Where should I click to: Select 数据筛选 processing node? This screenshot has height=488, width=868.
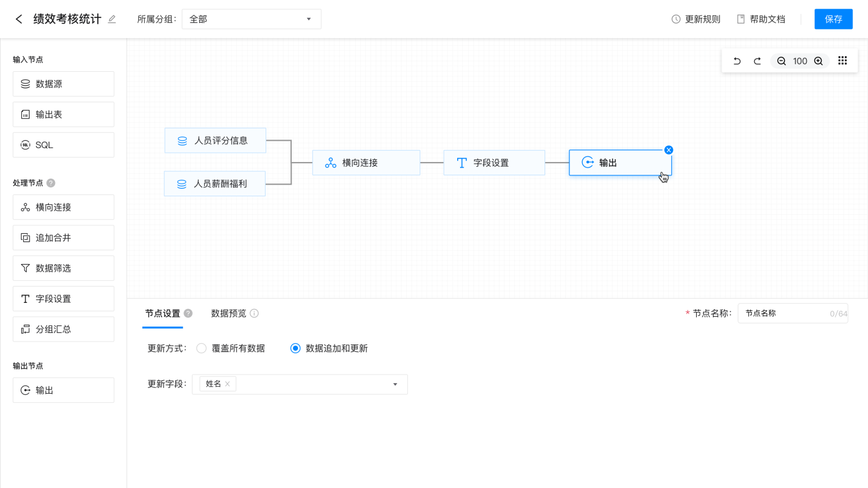click(x=64, y=268)
